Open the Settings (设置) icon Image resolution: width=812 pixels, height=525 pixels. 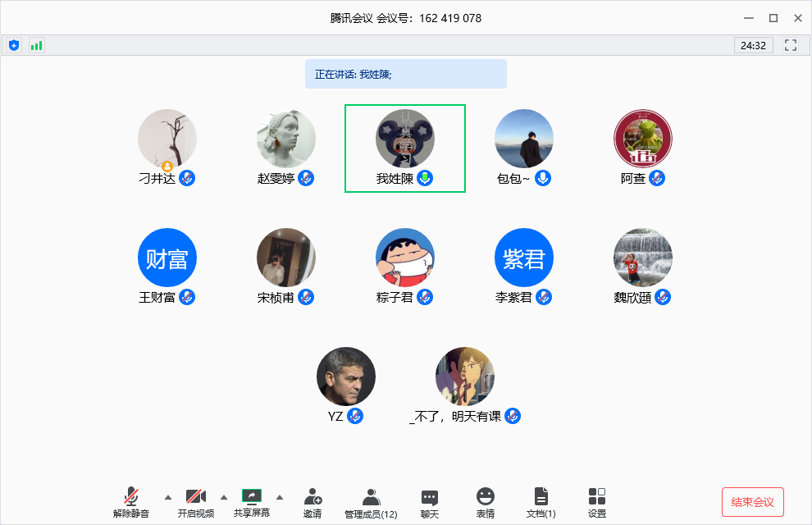point(597,502)
